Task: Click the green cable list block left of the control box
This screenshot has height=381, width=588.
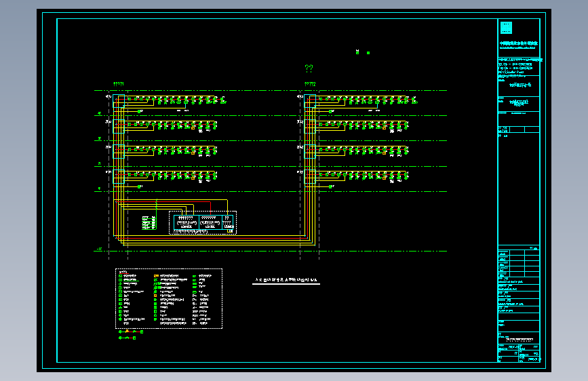Action: click(x=149, y=222)
